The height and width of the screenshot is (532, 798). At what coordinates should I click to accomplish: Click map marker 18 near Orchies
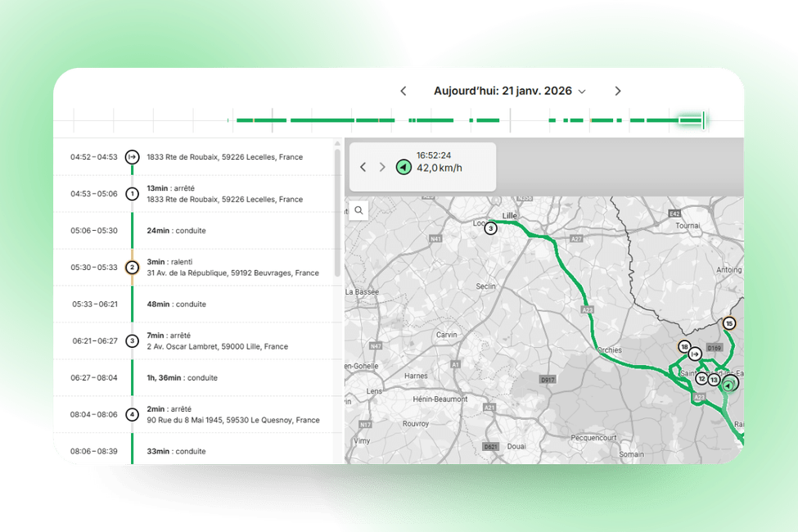(x=683, y=347)
